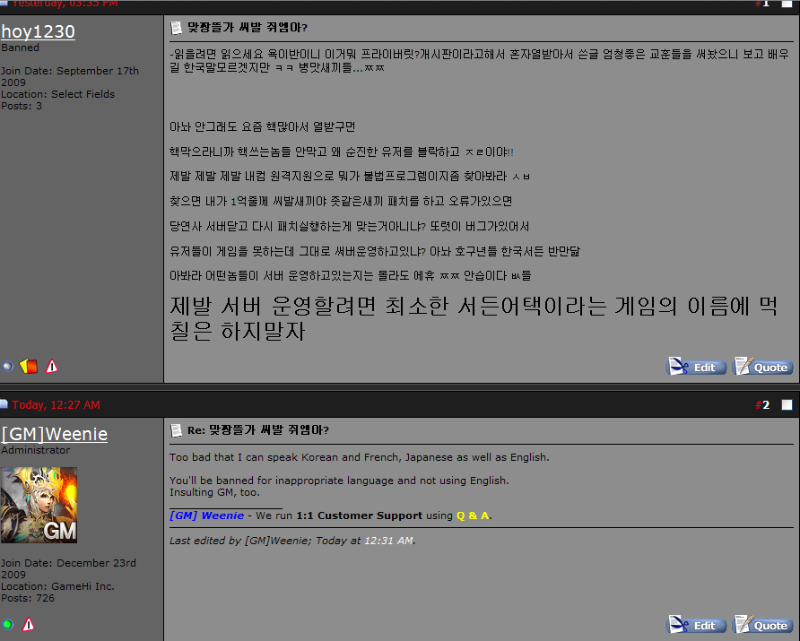Click report post warning icon under hoy1230's post

[x=52, y=366]
